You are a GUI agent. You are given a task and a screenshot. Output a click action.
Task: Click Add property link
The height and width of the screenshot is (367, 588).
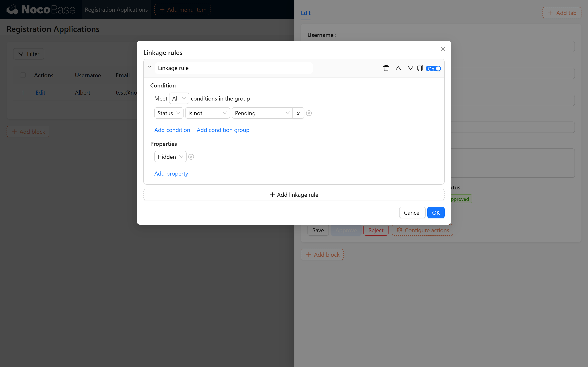pos(171,174)
